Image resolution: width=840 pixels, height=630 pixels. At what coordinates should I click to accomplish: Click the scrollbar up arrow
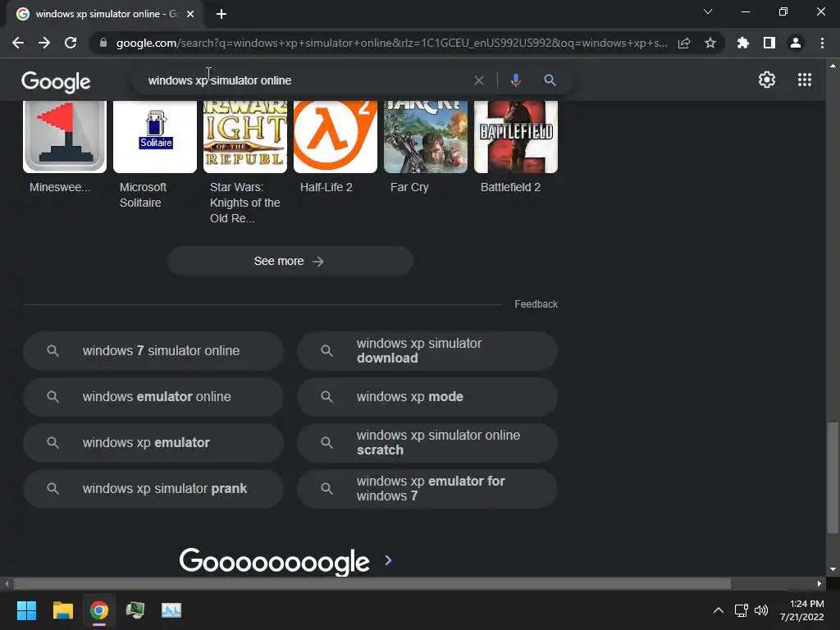[833, 66]
